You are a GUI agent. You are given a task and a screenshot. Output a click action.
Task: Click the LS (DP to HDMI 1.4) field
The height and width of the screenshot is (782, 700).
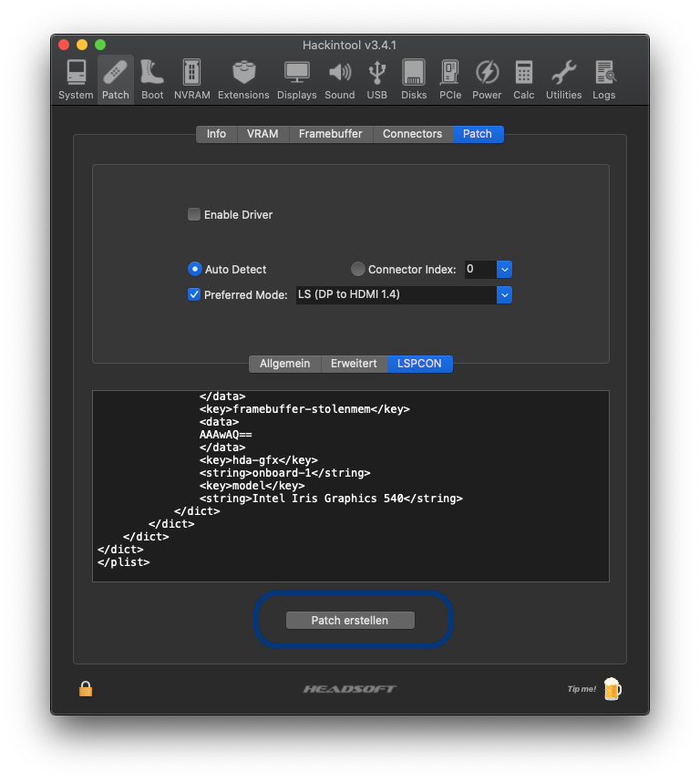[x=396, y=294]
